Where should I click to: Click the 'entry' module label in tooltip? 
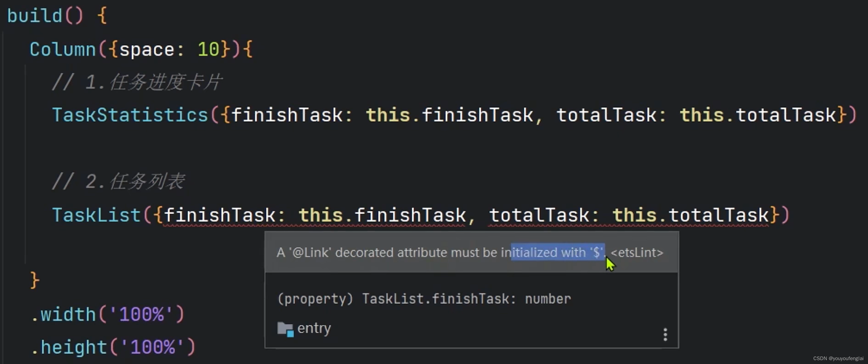click(x=314, y=328)
